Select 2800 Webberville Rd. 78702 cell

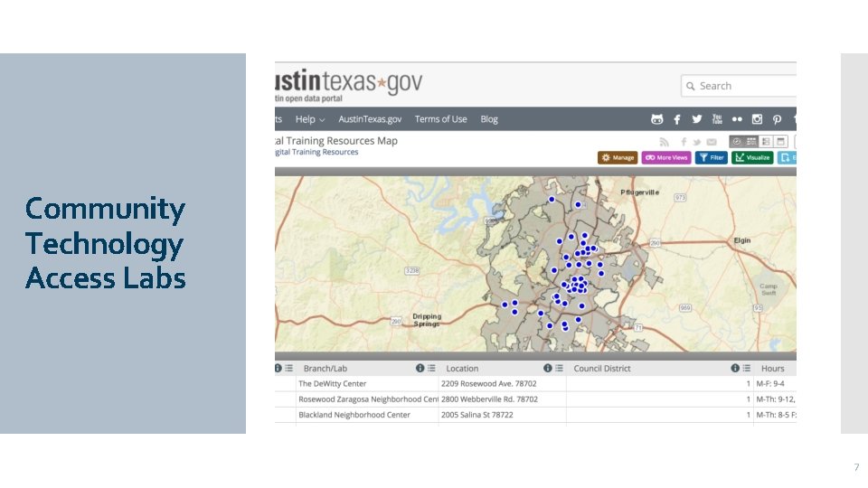502,399
